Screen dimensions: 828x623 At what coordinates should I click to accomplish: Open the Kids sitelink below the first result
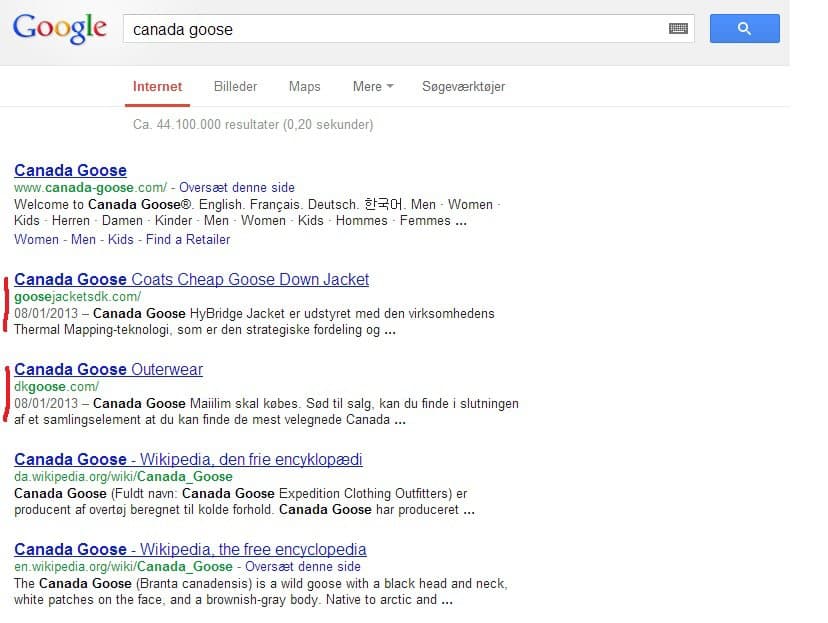[121, 240]
